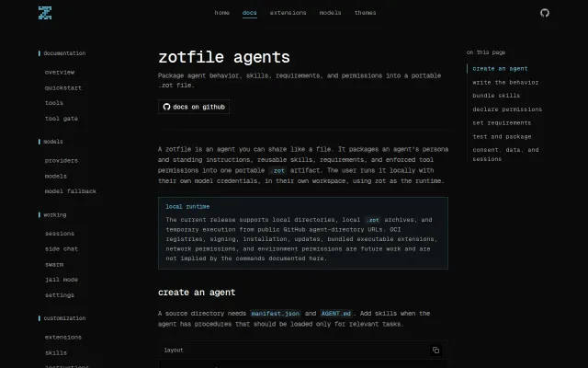Click the customization sidebar section heading

(64, 318)
